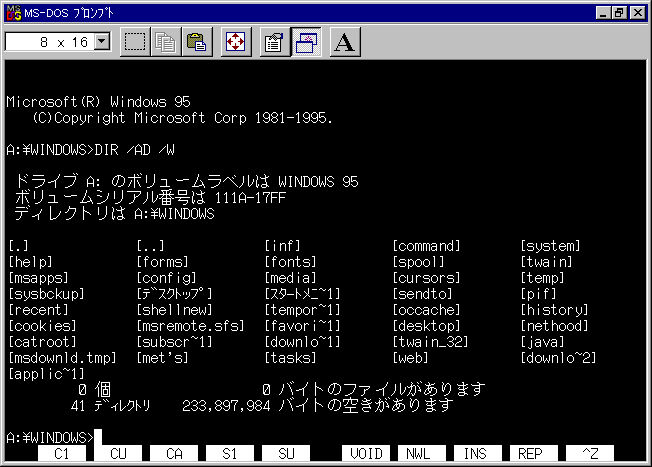Click the INS function key label
The image size is (652, 467).
click(478, 453)
